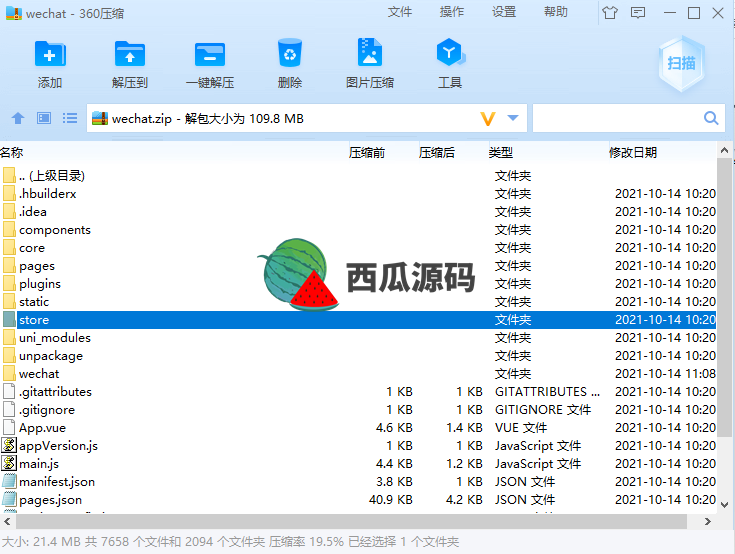The width and height of the screenshot is (735, 554).
Task: Click the horizontal scrollbar thumb
Action: pos(352,521)
